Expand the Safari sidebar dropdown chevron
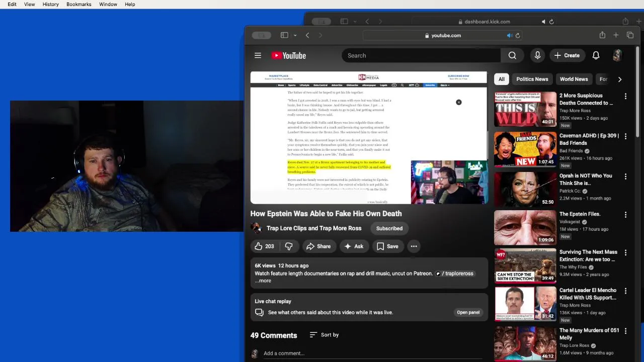The height and width of the screenshot is (362, 644). tap(295, 35)
